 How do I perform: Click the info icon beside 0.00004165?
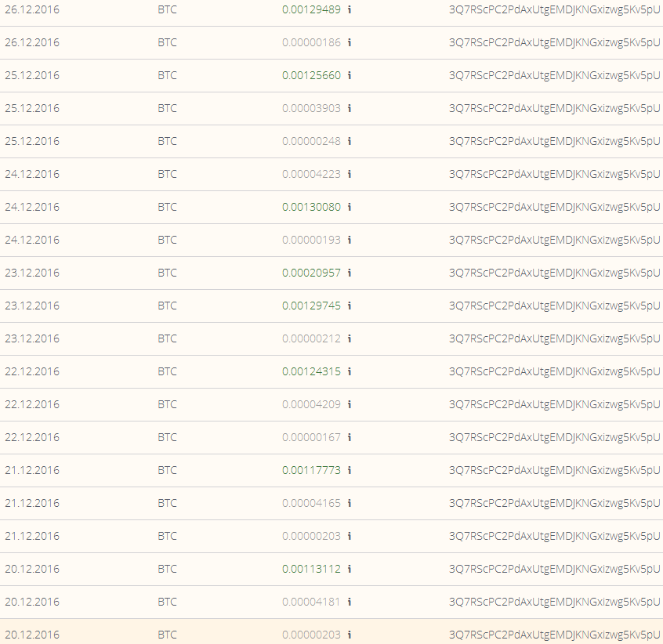point(350,503)
